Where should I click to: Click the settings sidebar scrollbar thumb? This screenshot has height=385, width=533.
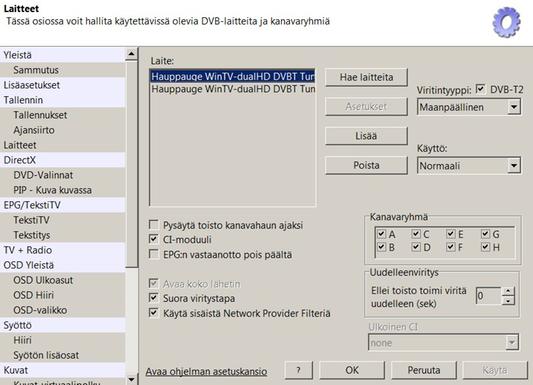tap(131, 164)
